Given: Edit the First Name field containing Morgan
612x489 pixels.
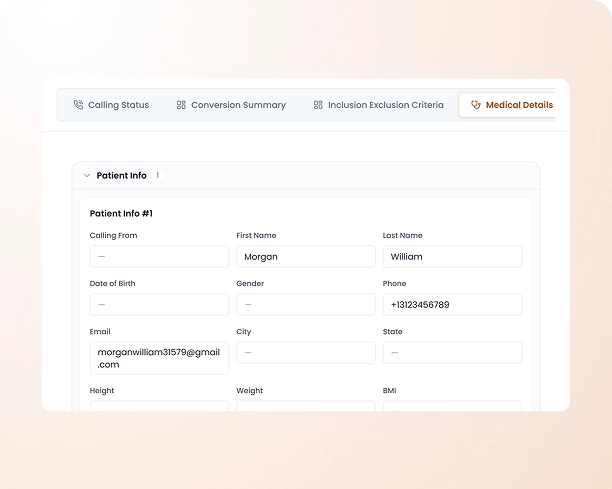Looking at the screenshot, I should 306,256.
